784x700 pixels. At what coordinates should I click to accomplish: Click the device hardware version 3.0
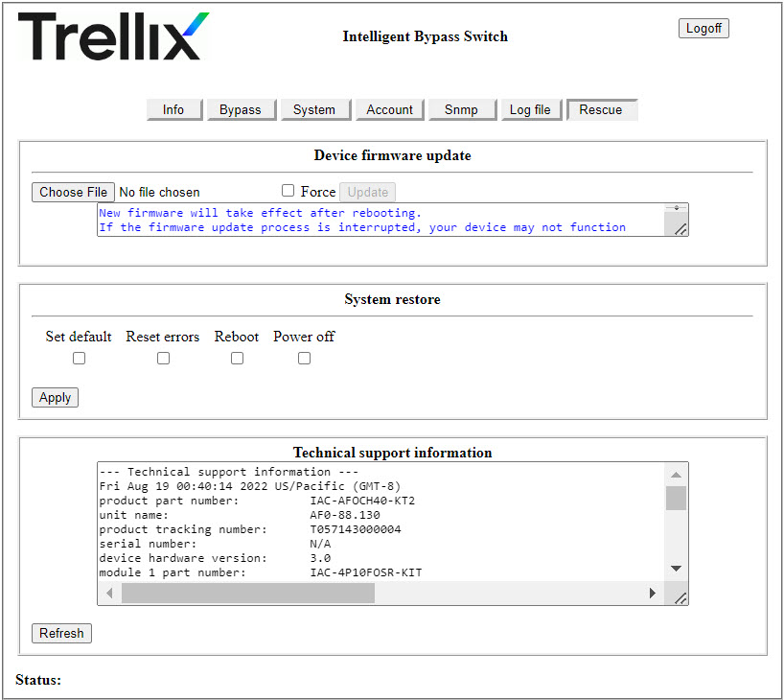(320, 558)
